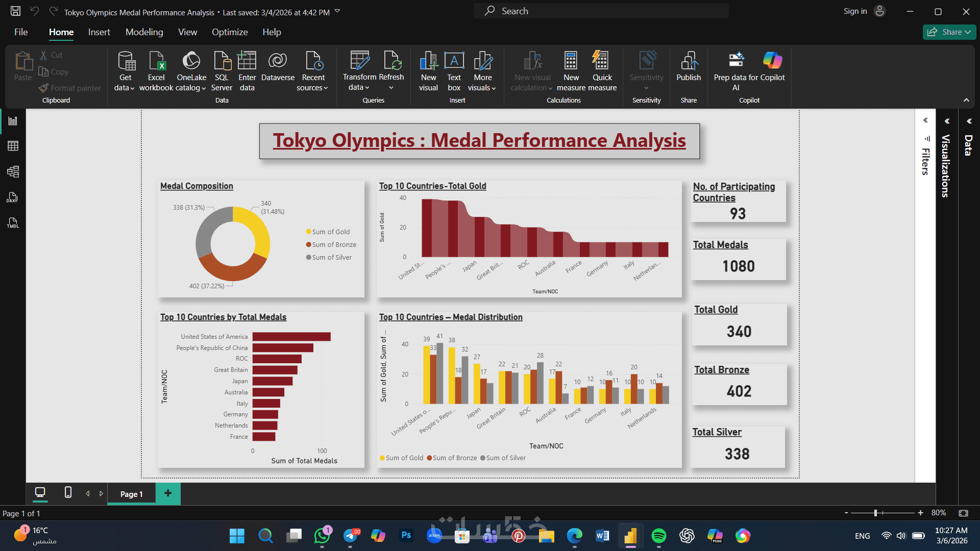Switch to mobile layout view
Image resolution: width=980 pixels, height=551 pixels.
pyautogui.click(x=68, y=492)
